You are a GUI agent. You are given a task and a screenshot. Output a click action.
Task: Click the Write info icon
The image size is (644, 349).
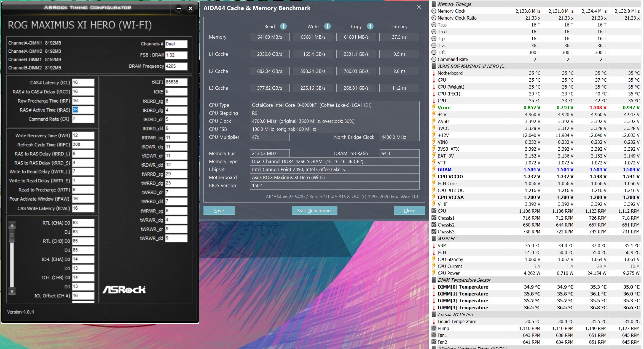click(x=327, y=26)
